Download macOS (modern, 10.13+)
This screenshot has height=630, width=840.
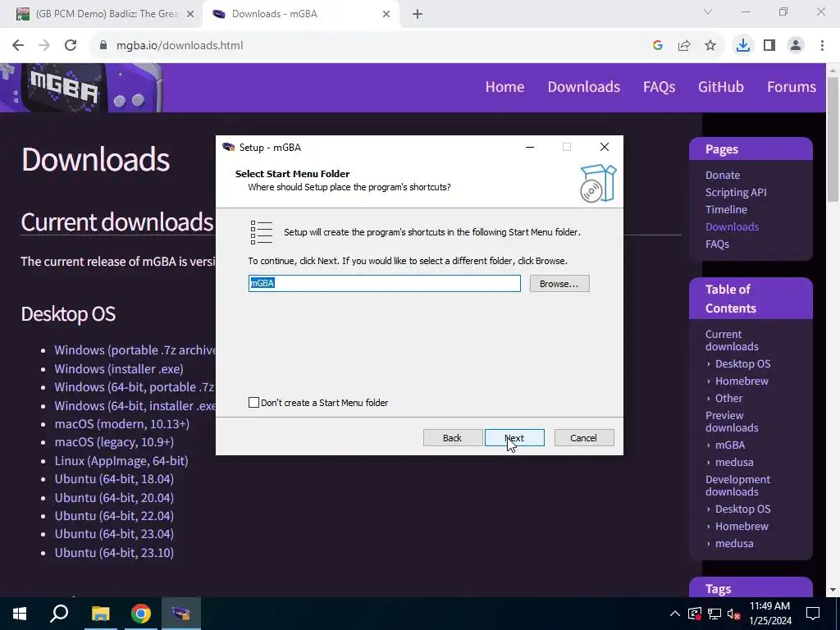121,424
